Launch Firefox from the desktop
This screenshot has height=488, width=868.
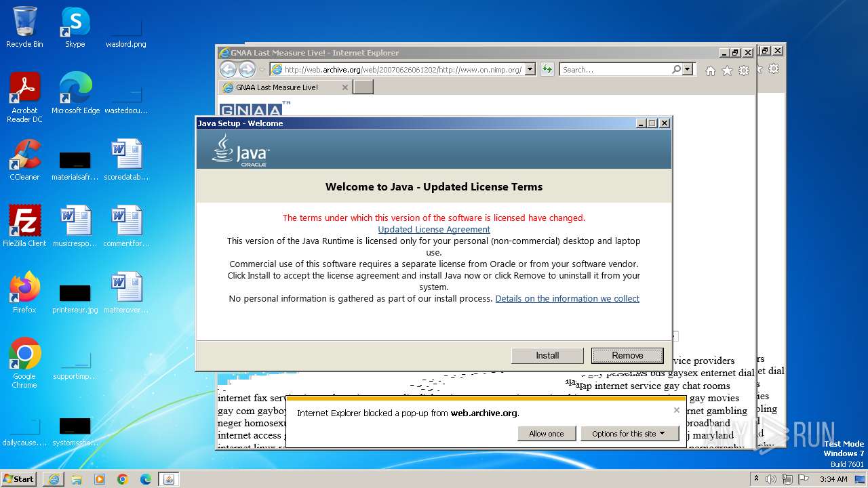click(24, 293)
